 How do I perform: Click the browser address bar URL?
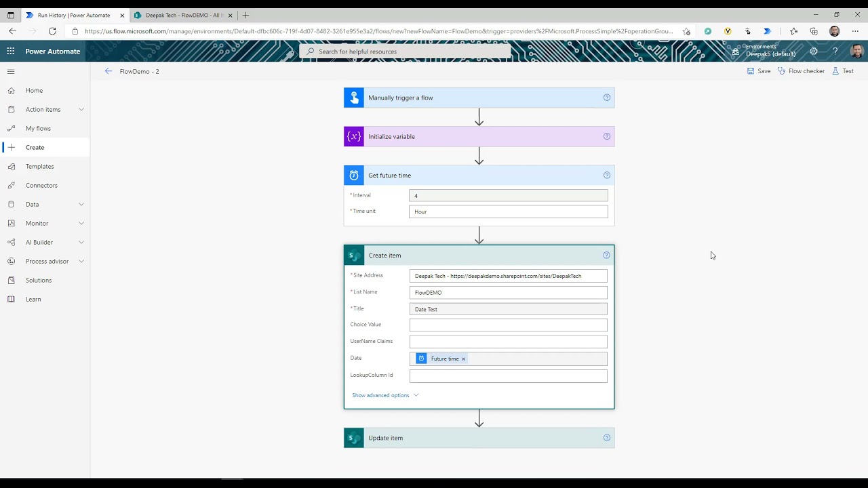378,31
